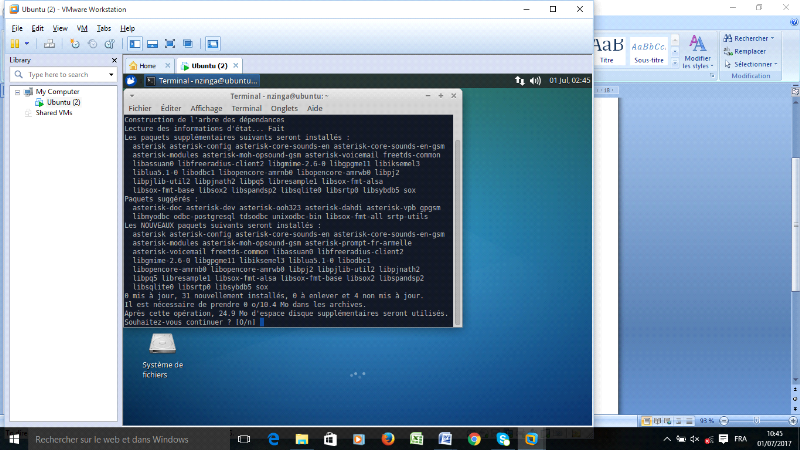Click the Xfce applications menu icon

pos(131,80)
